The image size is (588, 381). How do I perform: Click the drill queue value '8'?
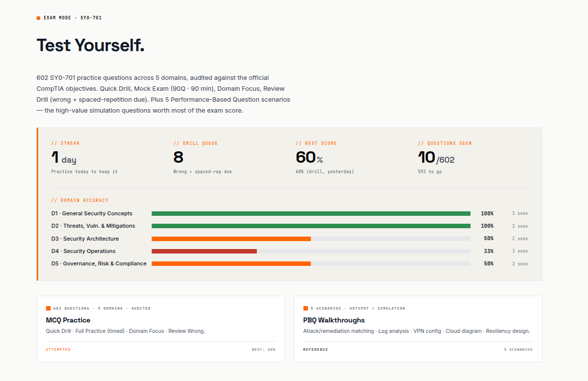click(x=178, y=157)
